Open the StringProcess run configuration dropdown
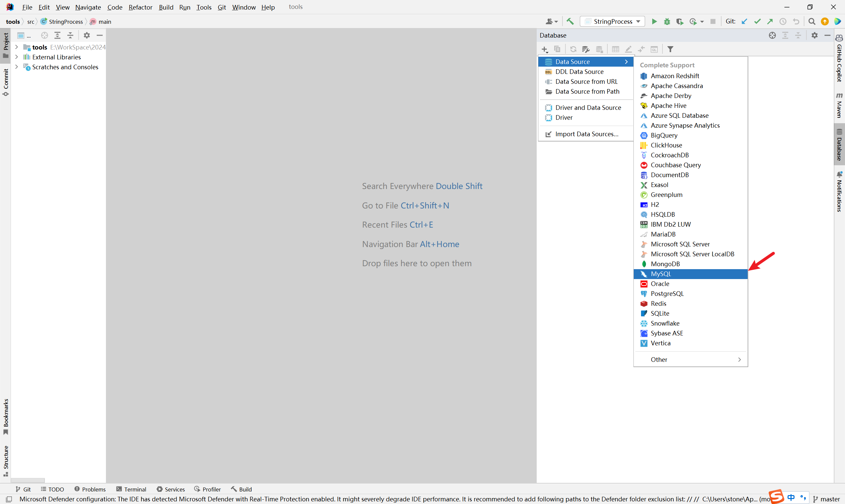Image resolution: width=845 pixels, height=504 pixels. (x=612, y=21)
